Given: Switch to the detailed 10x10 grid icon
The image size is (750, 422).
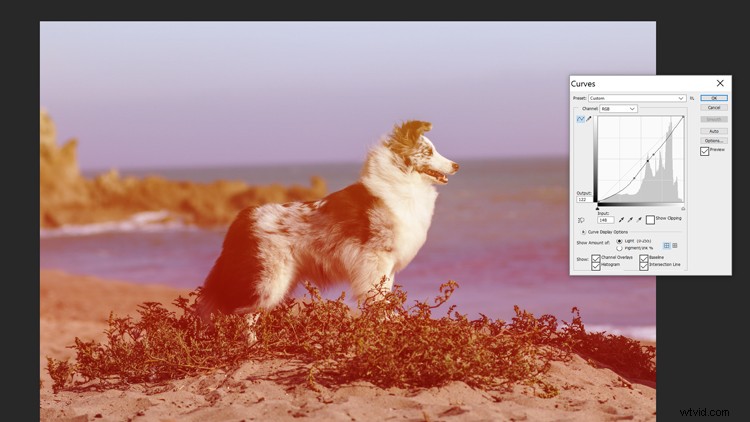Looking at the screenshot, I should pos(675,244).
